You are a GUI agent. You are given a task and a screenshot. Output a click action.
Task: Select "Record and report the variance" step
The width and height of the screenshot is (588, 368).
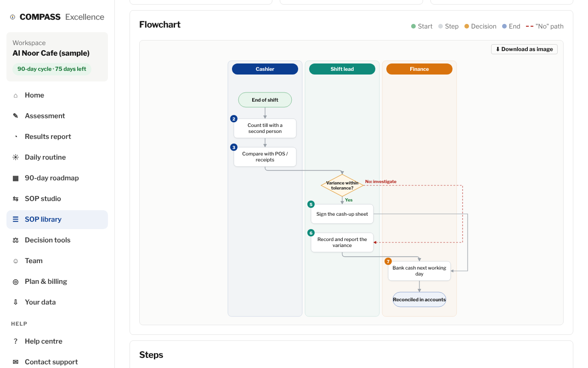(342, 242)
